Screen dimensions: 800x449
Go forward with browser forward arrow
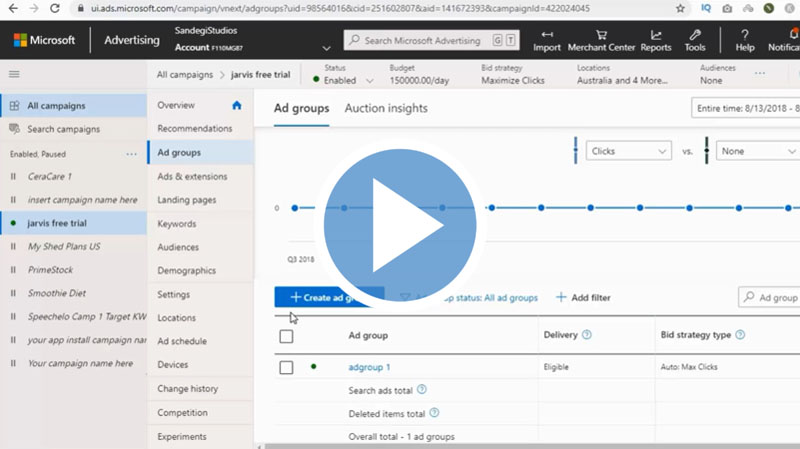pyautogui.click(x=34, y=8)
